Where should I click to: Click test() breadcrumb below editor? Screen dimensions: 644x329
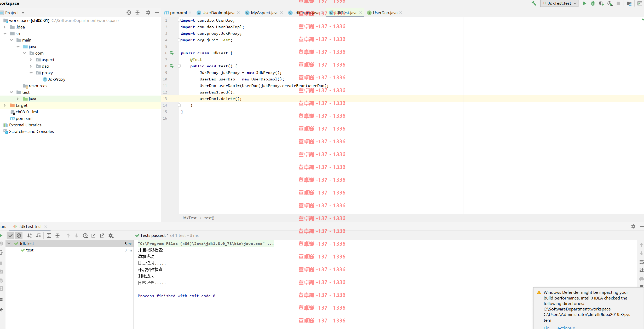(x=209, y=218)
